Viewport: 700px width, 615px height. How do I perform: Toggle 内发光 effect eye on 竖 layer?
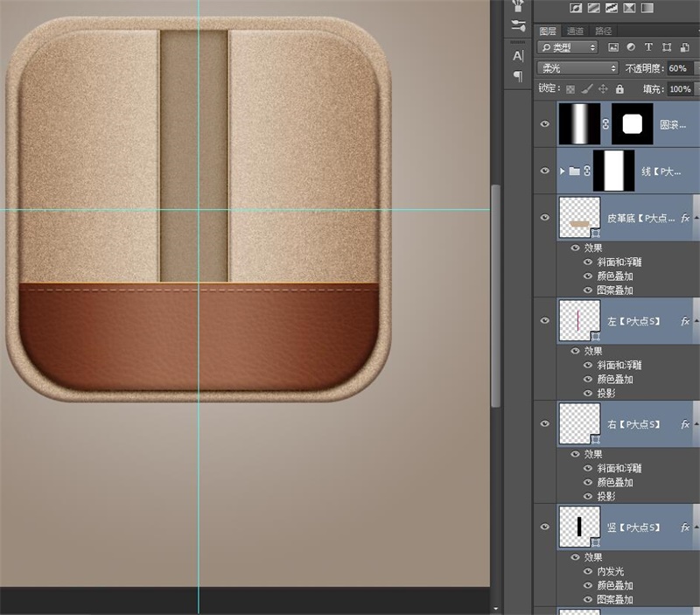588,571
